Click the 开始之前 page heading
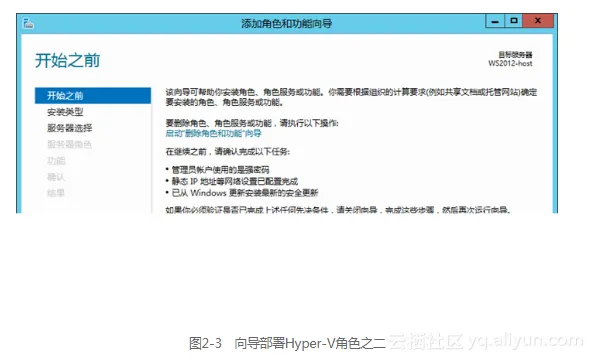This screenshot has width=594, height=361. coord(67,61)
